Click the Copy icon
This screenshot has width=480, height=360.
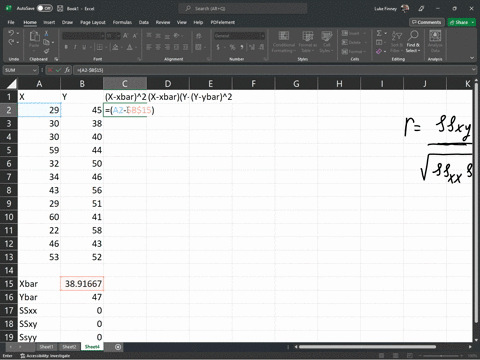point(46,42)
